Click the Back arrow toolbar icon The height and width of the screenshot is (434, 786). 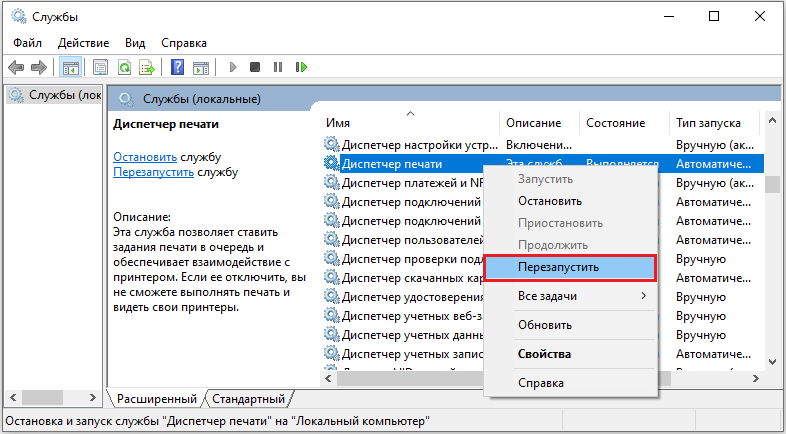click(16, 67)
